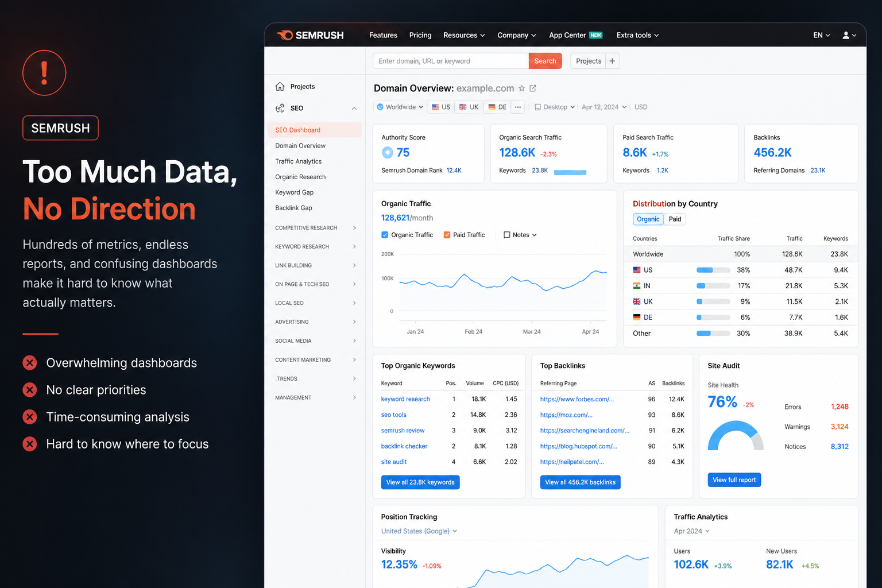Viewport: 882px width, 588px height.
Task: Open the Extra tools dropdown
Action: click(x=637, y=35)
